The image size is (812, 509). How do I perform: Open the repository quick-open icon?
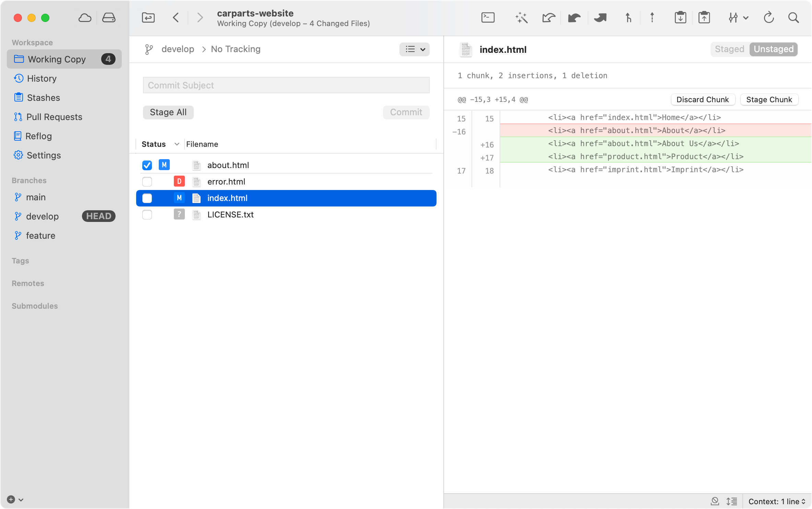[x=148, y=17]
